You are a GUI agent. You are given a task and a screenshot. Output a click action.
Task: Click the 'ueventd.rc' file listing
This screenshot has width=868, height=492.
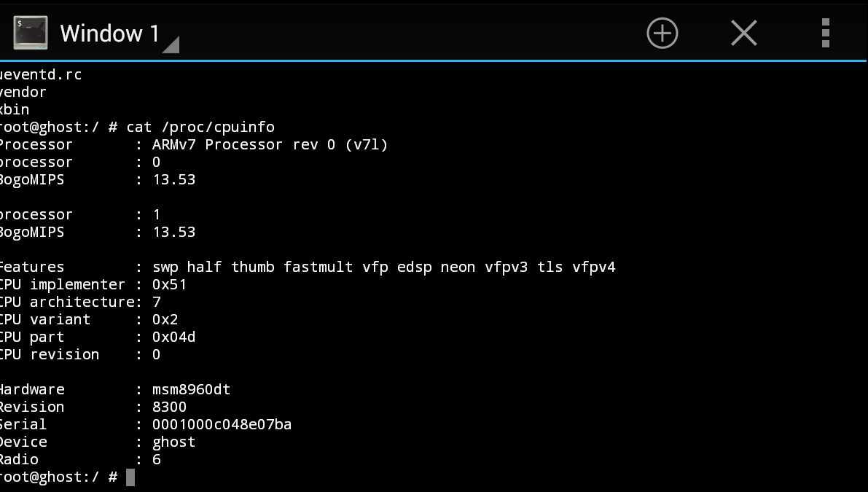click(x=41, y=75)
